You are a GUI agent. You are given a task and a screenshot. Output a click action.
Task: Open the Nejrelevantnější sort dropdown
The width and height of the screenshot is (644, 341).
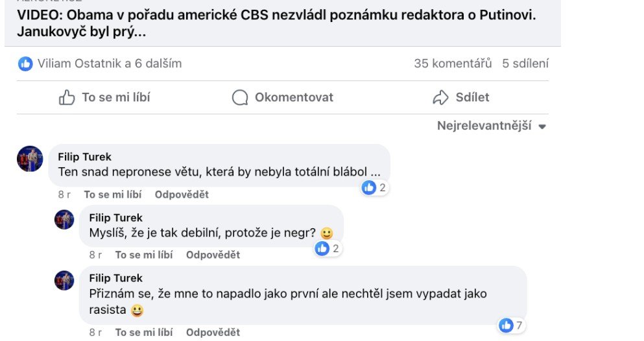coord(492,126)
